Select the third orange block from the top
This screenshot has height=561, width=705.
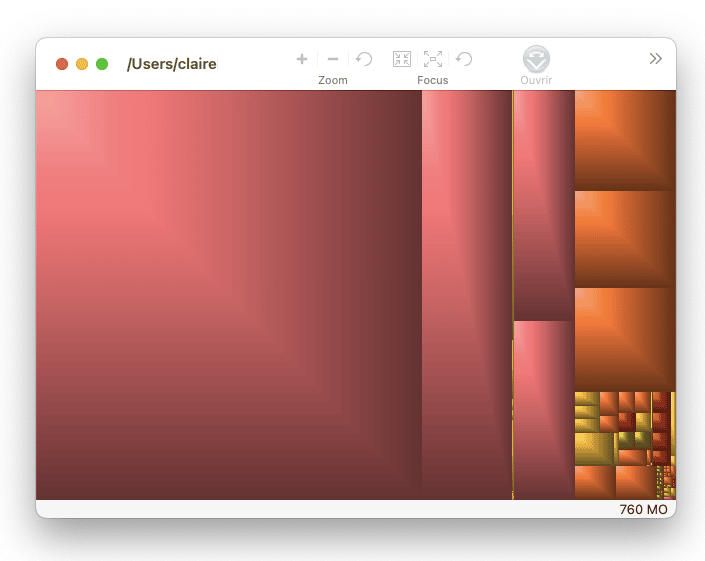pyautogui.click(x=625, y=339)
